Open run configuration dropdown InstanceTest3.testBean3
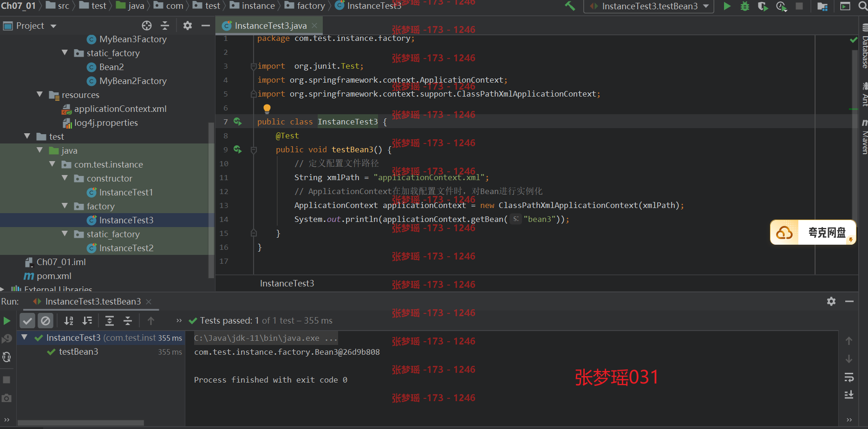 click(x=649, y=6)
